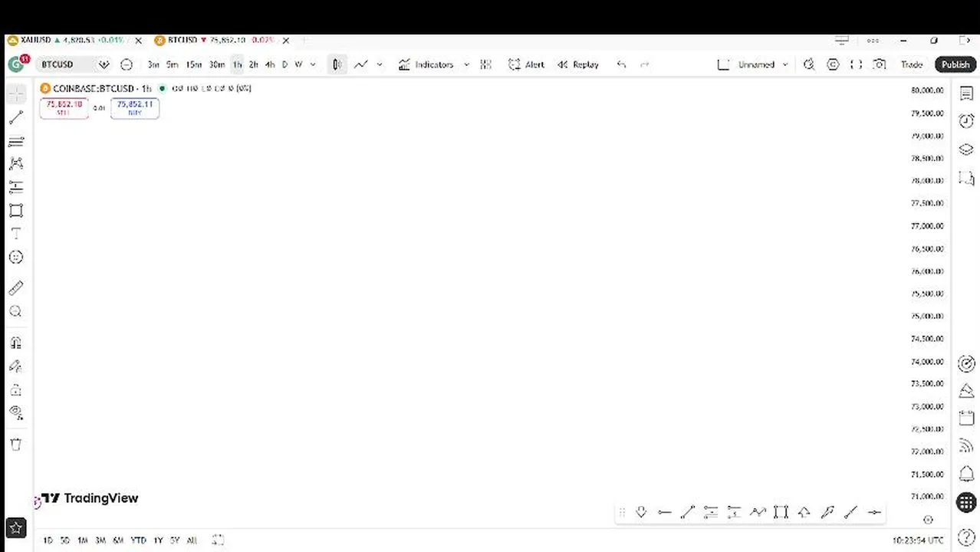The height and width of the screenshot is (552, 980).
Task: Select the YTD date range
Action: pos(138,540)
